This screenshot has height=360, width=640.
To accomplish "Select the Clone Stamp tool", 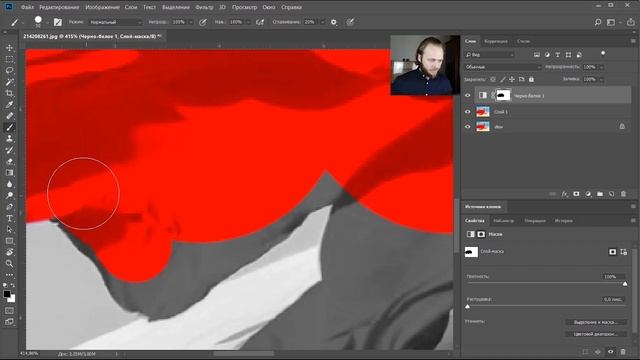I will (x=9, y=139).
